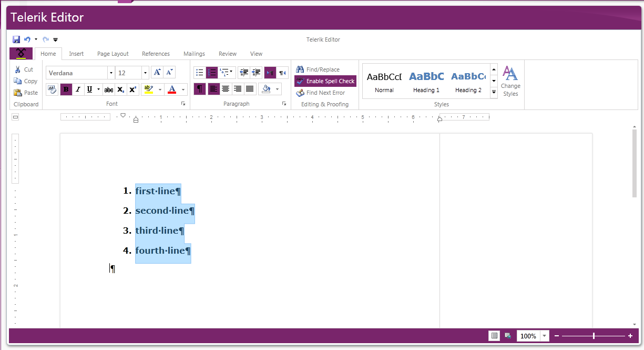The image size is (644, 350).
Task: Open the Undo history dropdown arrow
Action: (x=36, y=39)
